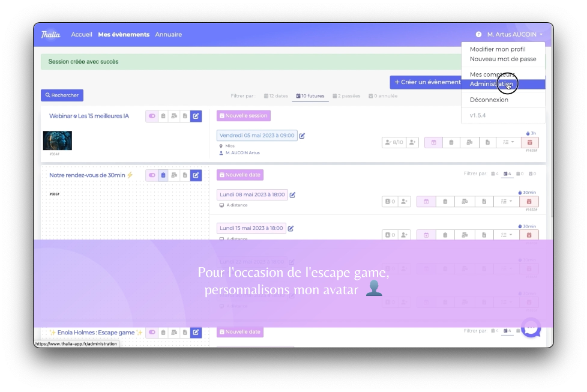Screen dimensions: 587x392
Task: Switch to the 2 passées filter tab
Action: pyautogui.click(x=346, y=96)
